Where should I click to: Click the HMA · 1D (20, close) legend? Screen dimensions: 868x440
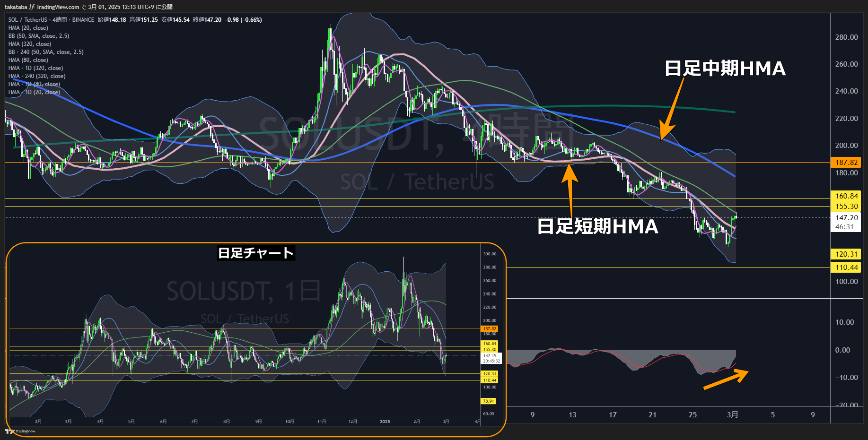(x=34, y=92)
